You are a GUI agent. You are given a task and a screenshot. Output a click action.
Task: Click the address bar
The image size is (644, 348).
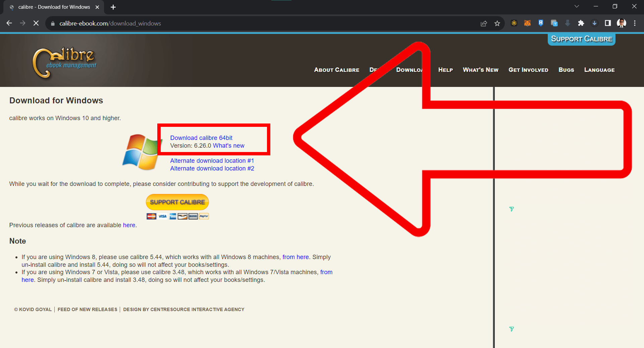tap(235, 23)
